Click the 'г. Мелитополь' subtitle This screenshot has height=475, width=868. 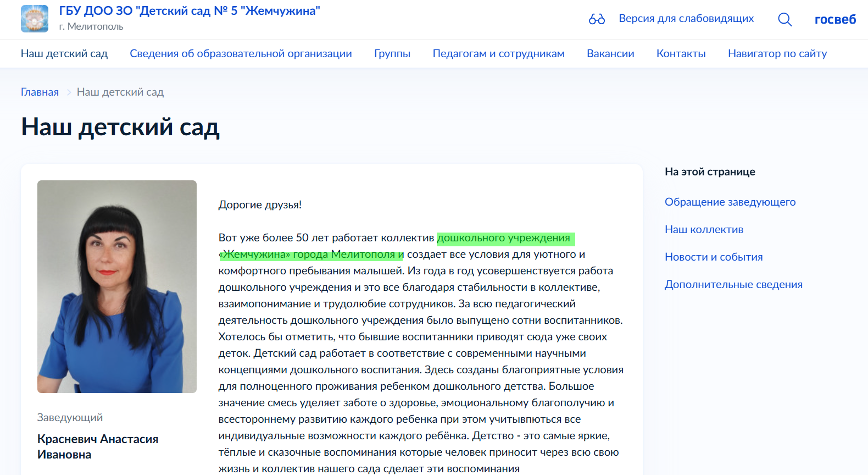(91, 26)
